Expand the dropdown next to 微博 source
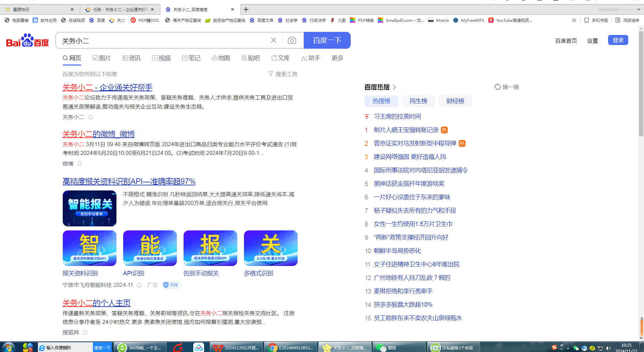Image resolution: width=644 pixels, height=352 pixels. point(80,164)
